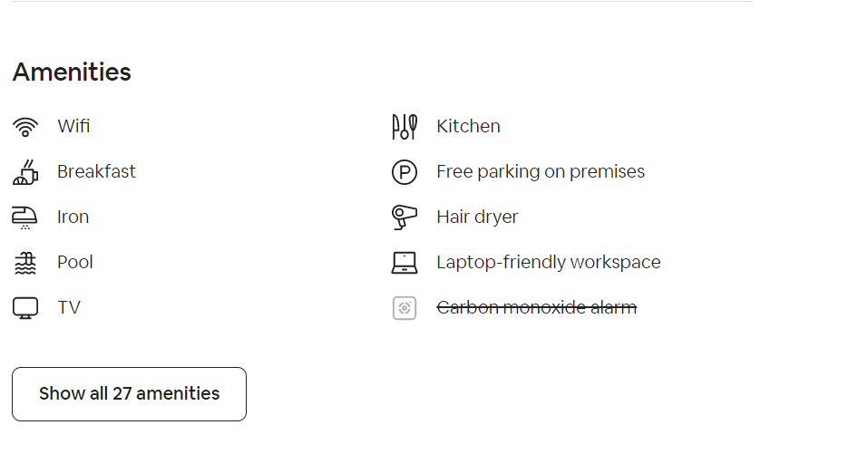Screen dimensions: 868x454
Task: Click the Amenities section heading
Action: [72, 72]
